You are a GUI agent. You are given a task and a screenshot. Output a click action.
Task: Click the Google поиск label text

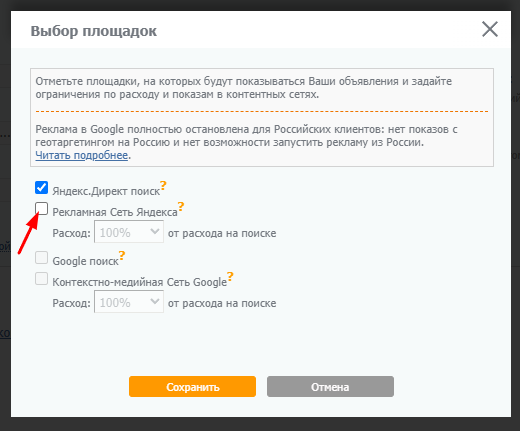tap(86, 261)
